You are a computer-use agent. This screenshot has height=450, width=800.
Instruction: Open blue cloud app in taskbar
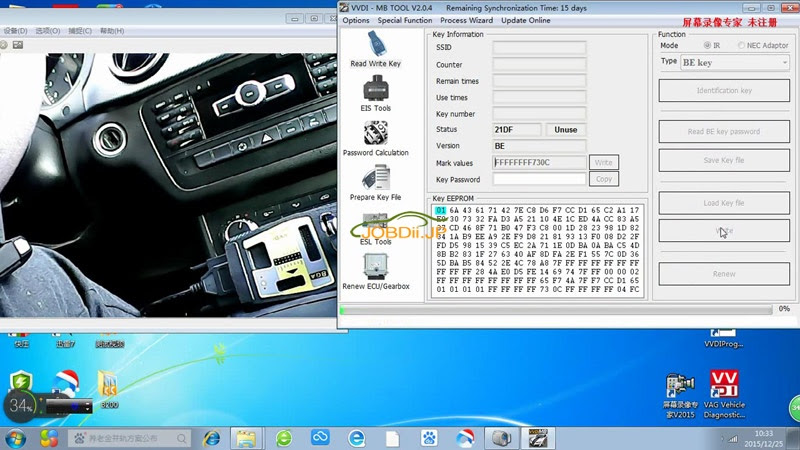click(320, 438)
